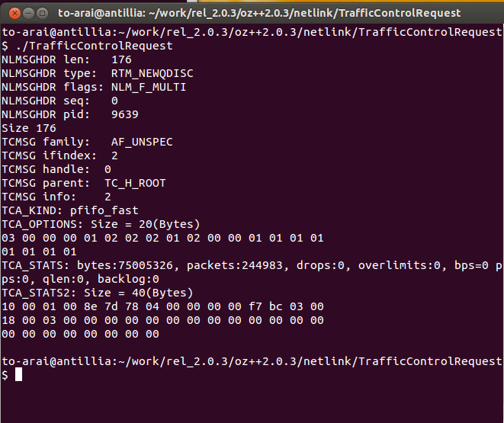This screenshot has width=504, height=423.
Task: Click the Size 176 line
Action: pos(29,128)
